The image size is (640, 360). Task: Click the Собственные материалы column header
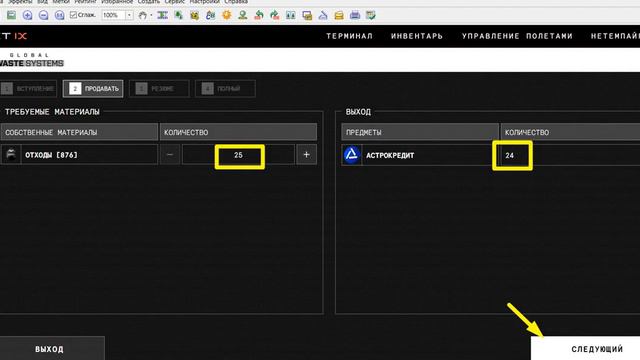tap(79, 132)
